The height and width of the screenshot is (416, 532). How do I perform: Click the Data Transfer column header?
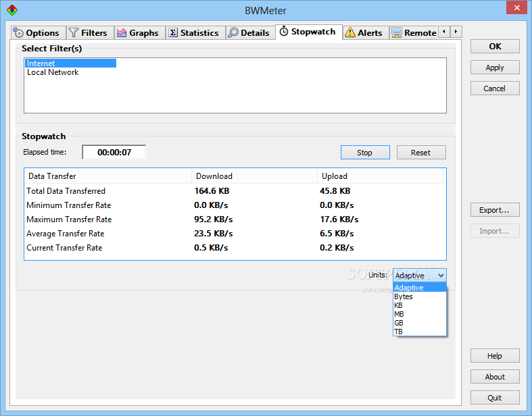[108, 176]
